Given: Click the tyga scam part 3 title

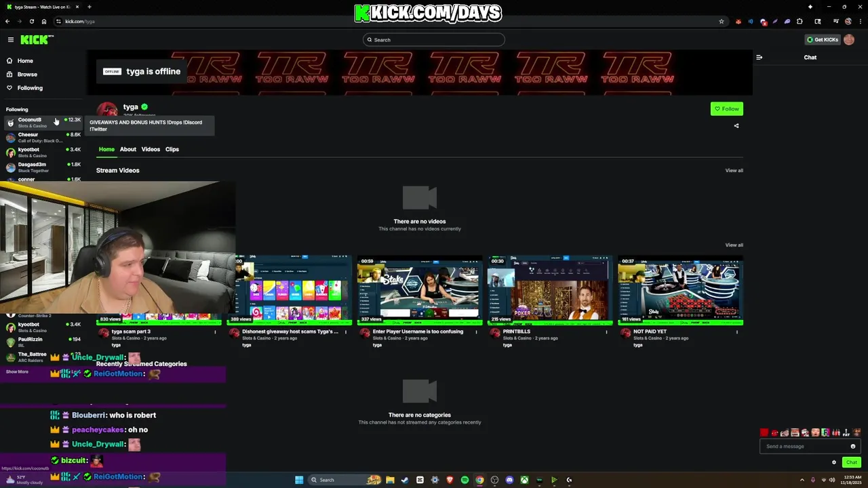Looking at the screenshot, I should point(131,331).
